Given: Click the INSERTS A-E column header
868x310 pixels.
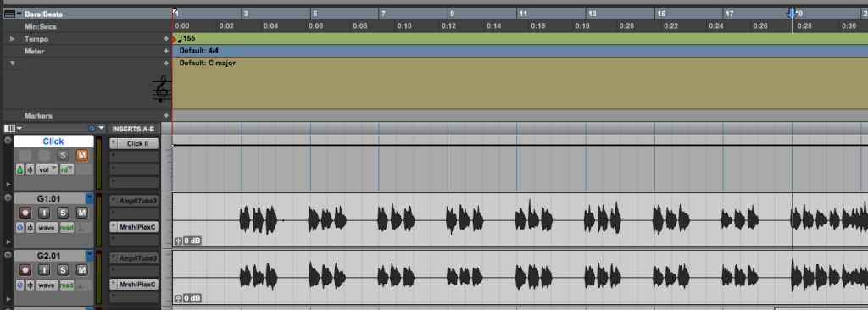Looking at the screenshot, I should coord(133,129).
